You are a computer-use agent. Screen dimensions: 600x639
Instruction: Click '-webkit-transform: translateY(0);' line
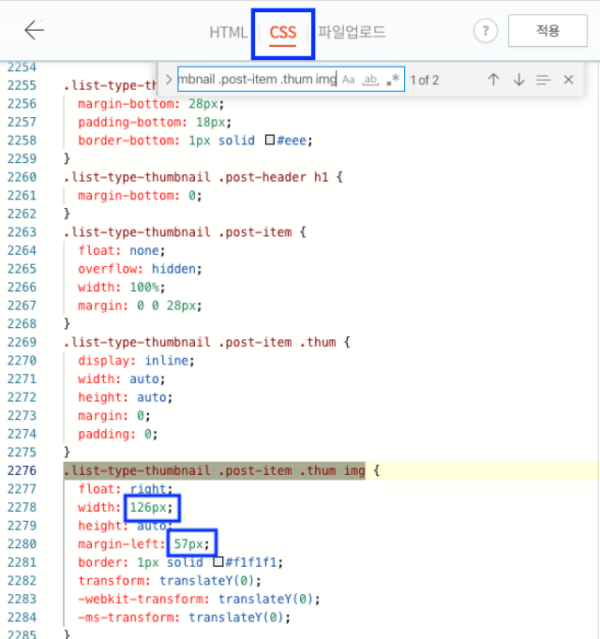pyautogui.click(x=199, y=599)
